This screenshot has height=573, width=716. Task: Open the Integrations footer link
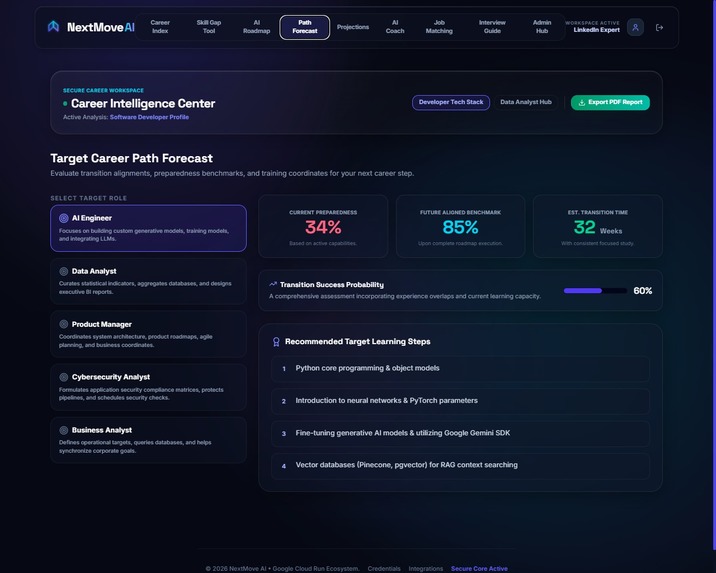click(426, 568)
